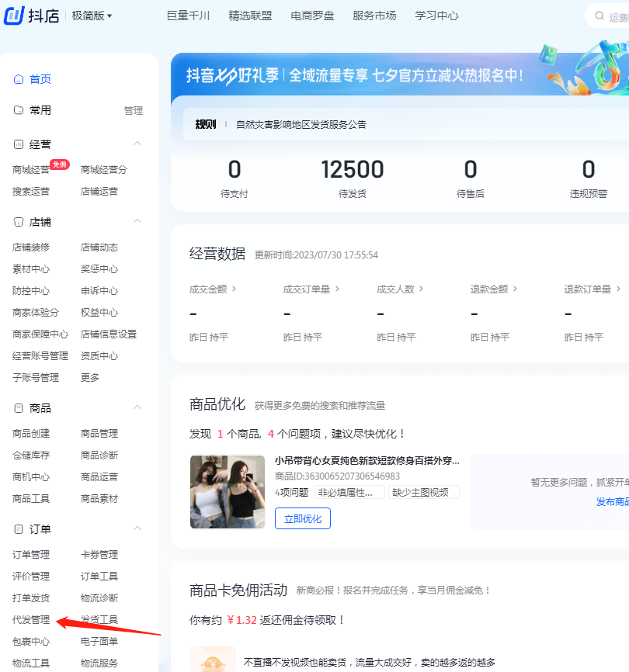The width and height of the screenshot is (629, 672).
Task: Open 代发管理 in the sidebar
Action: pyautogui.click(x=31, y=620)
